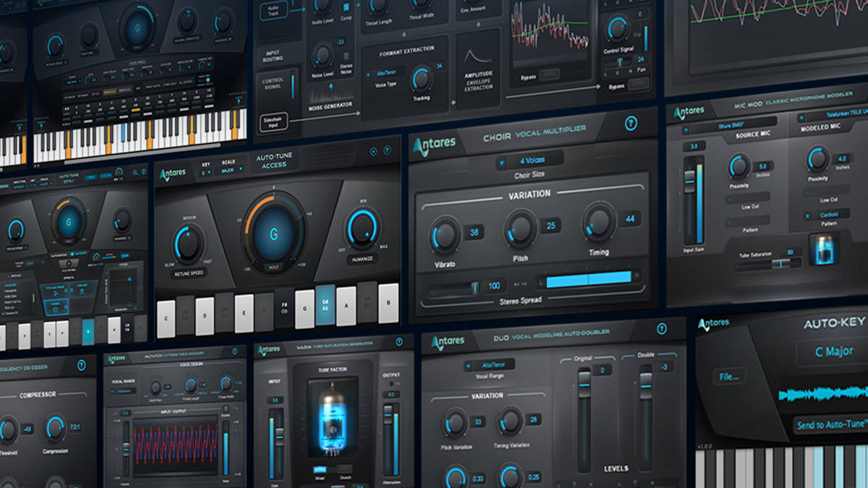The width and height of the screenshot is (868, 488).
Task: Click De-Esser plugin help question icon
Action: [81, 365]
